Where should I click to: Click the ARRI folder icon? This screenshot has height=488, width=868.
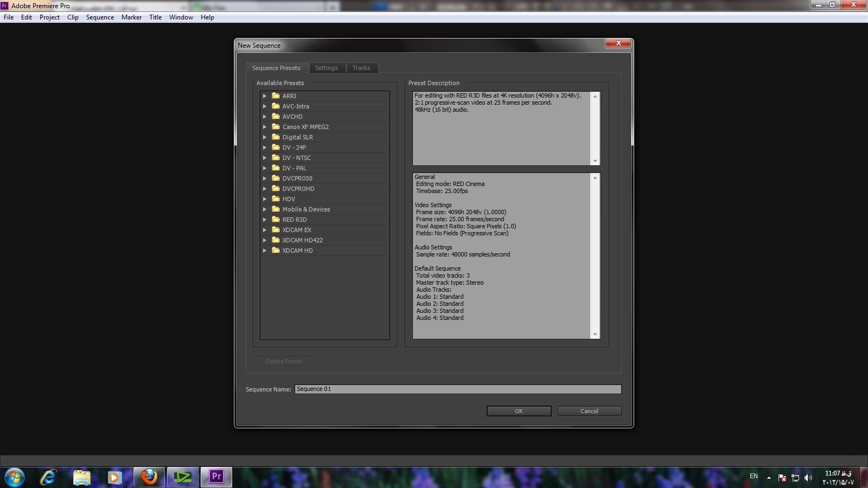(276, 95)
